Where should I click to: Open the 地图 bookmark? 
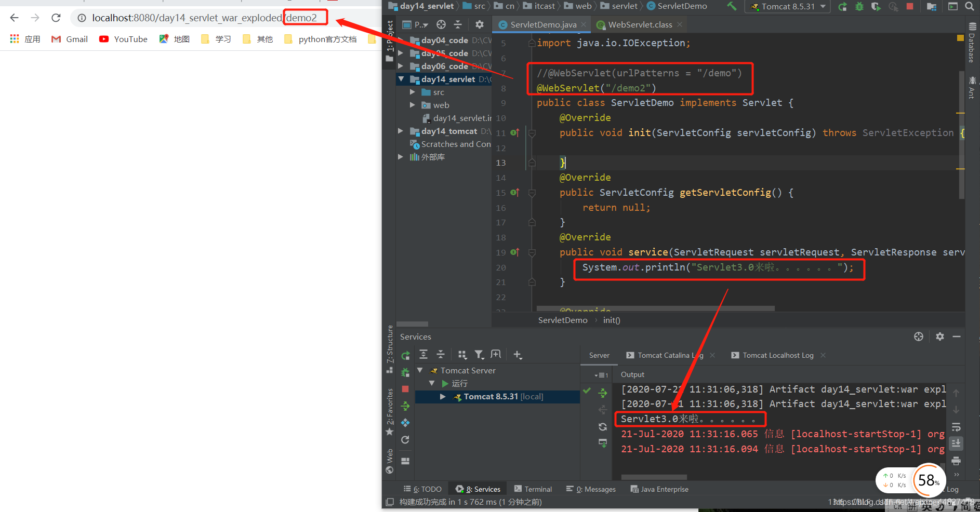[x=175, y=39]
